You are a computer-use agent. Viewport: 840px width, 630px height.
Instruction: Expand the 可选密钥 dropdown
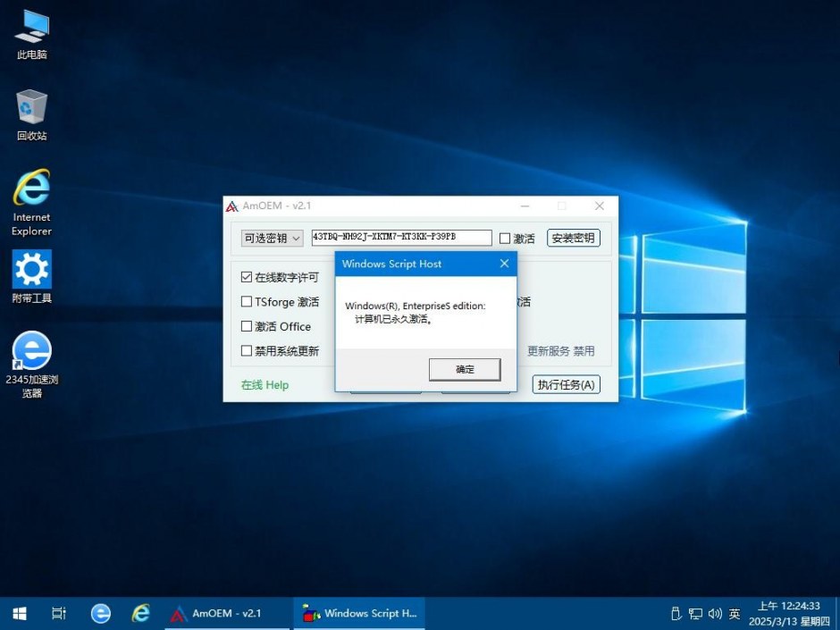click(273, 238)
